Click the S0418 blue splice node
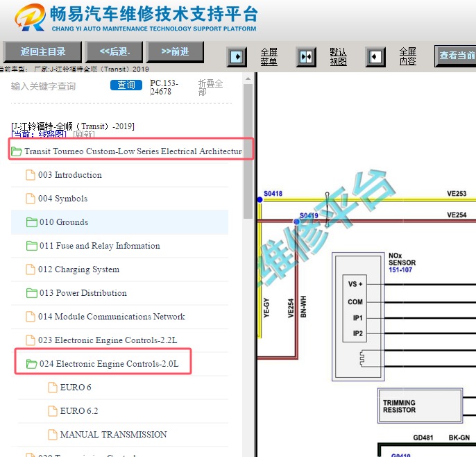 260,199
